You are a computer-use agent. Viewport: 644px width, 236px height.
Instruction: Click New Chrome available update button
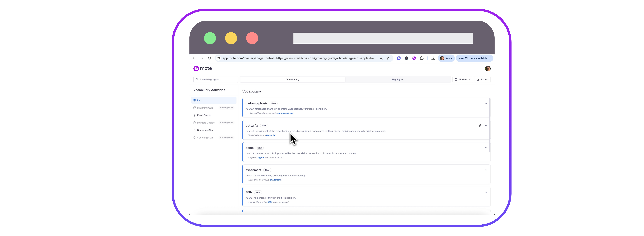(472, 58)
